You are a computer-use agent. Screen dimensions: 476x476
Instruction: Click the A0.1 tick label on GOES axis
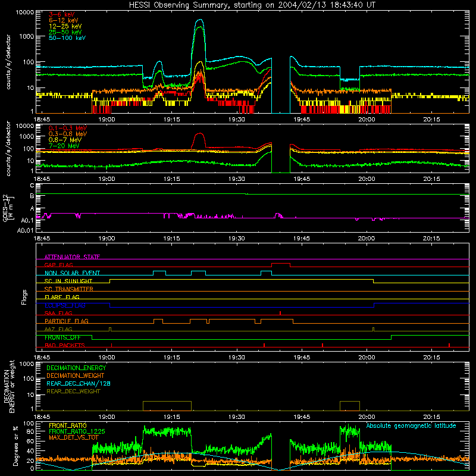pos(27,220)
